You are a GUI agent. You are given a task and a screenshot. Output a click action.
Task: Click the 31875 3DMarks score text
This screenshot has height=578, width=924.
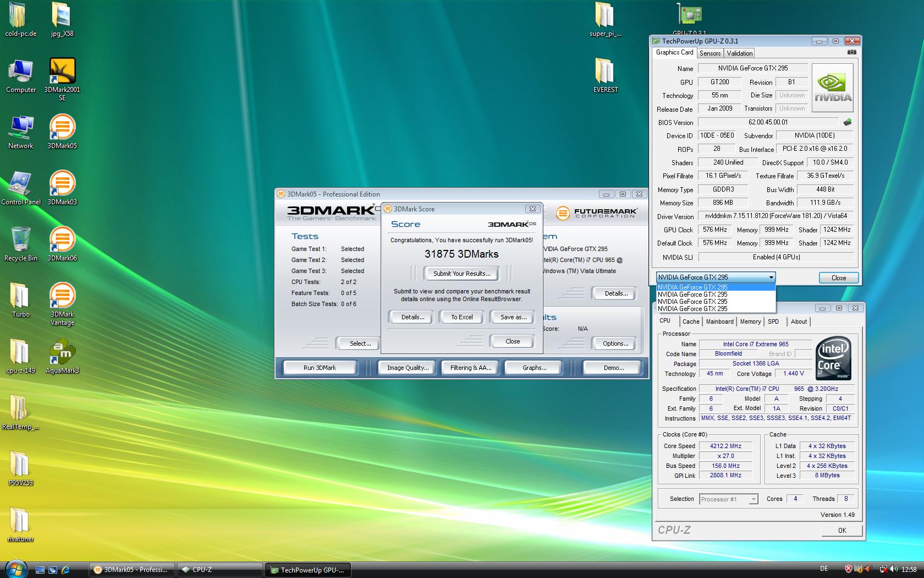click(461, 254)
